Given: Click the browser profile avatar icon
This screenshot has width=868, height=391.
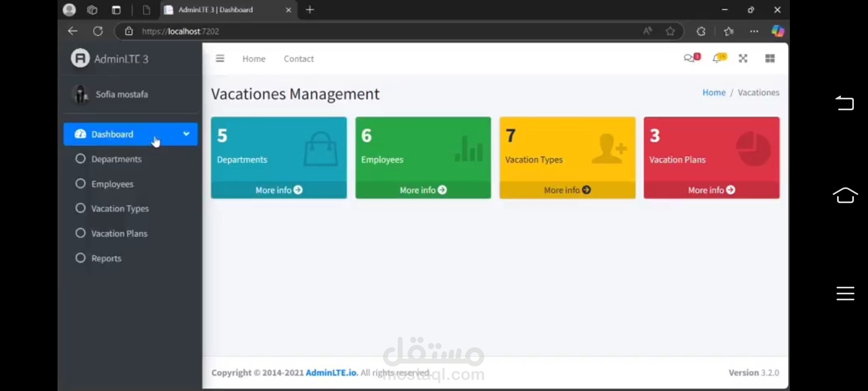Looking at the screenshot, I should point(69,10).
